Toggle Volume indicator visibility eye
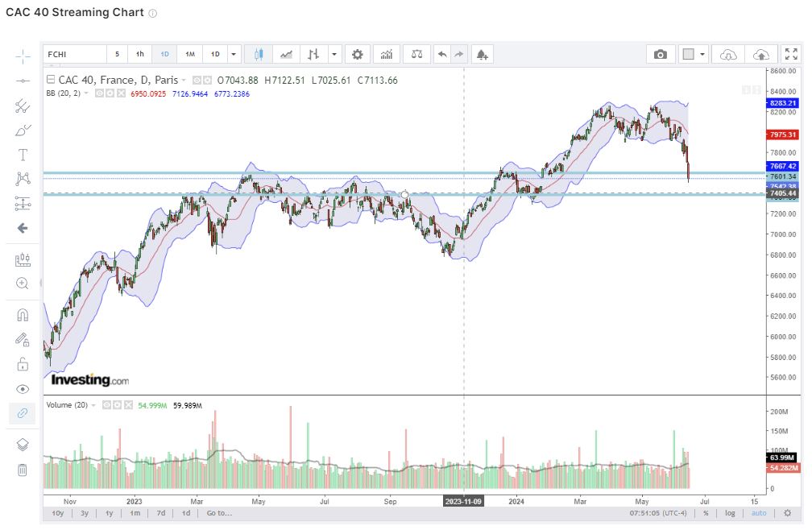This screenshot has width=812, height=530. [106, 405]
